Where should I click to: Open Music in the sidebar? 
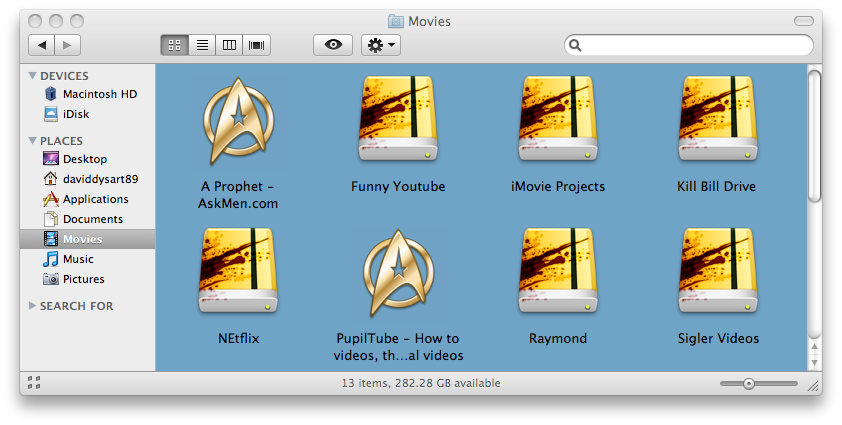pos(88,259)
